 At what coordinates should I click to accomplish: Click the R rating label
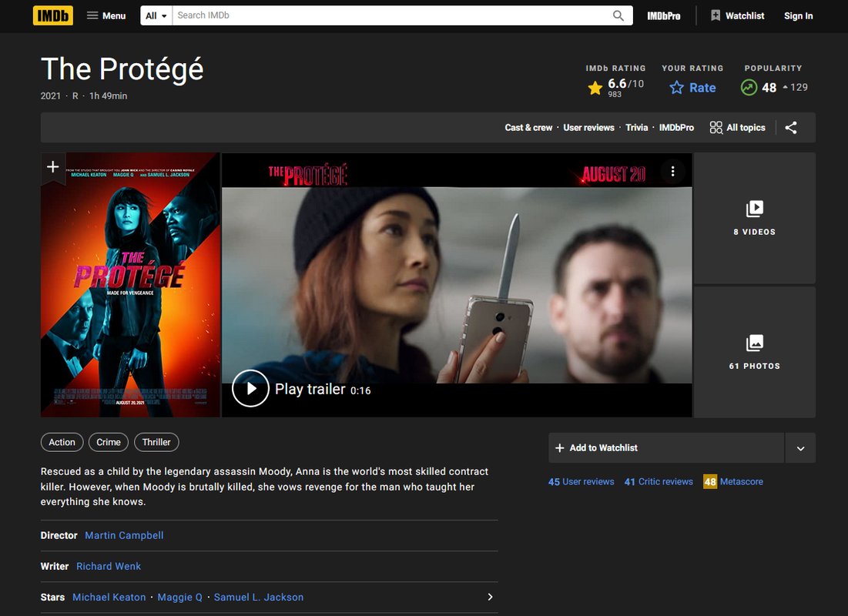[75, 95]
